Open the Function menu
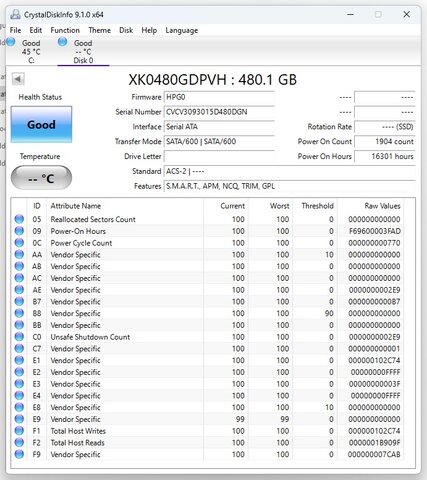Viewport: 427px width, 480px height. tap(65, 30)
